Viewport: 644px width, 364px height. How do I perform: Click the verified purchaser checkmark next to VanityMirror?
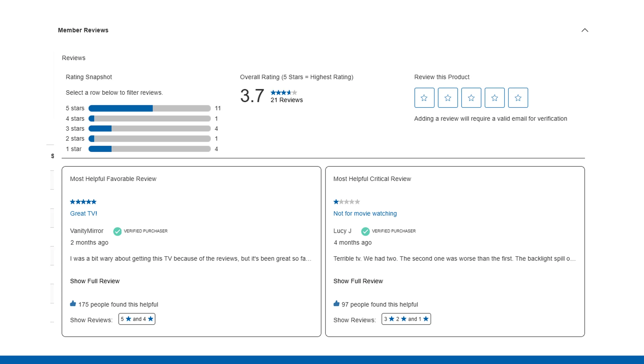pyautogui.click(x=117, y=231)
